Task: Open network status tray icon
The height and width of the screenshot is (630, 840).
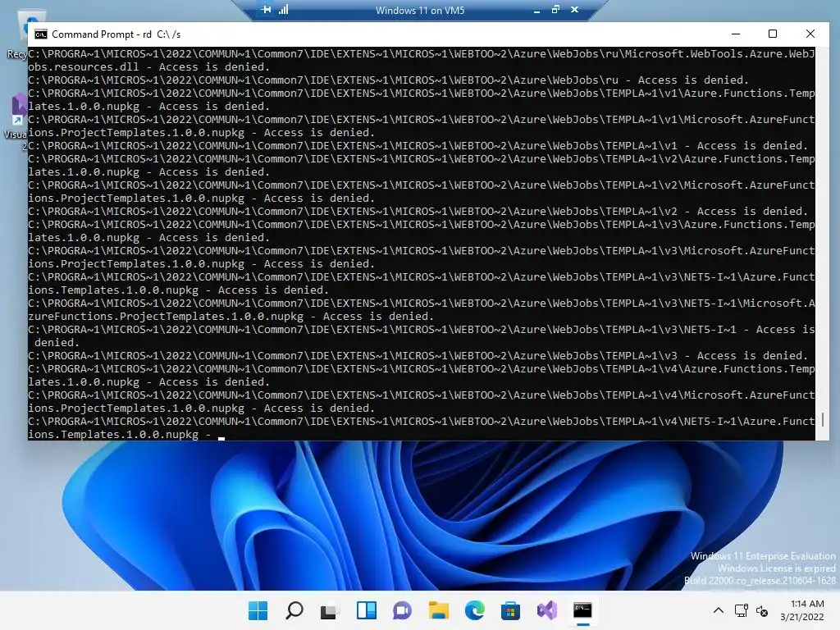Action: click(742, 610)
